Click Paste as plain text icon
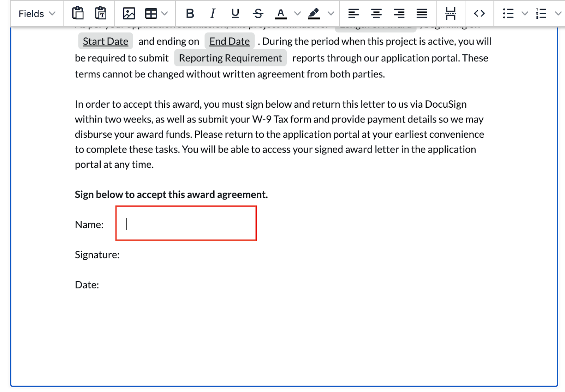This screenshot has width=565, height=392. 101,13
